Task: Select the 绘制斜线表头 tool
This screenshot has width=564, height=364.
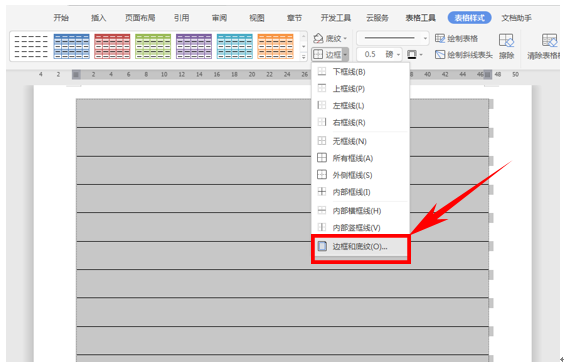Action: click(464, 55)
